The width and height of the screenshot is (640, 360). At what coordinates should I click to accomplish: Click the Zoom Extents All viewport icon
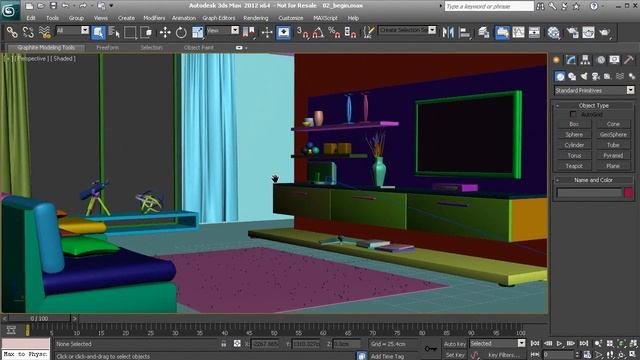pyautogui.click(x=633, y=344)
